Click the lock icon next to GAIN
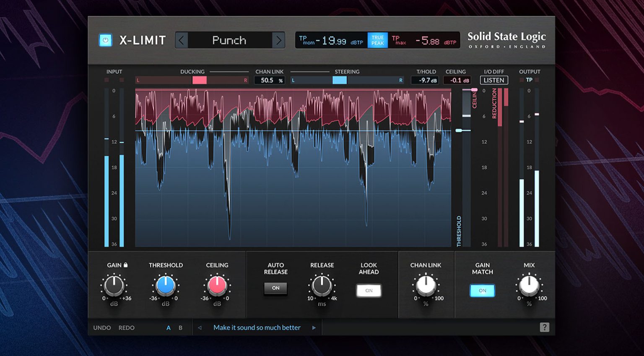The image size is (644, 356). coord(125,264)
